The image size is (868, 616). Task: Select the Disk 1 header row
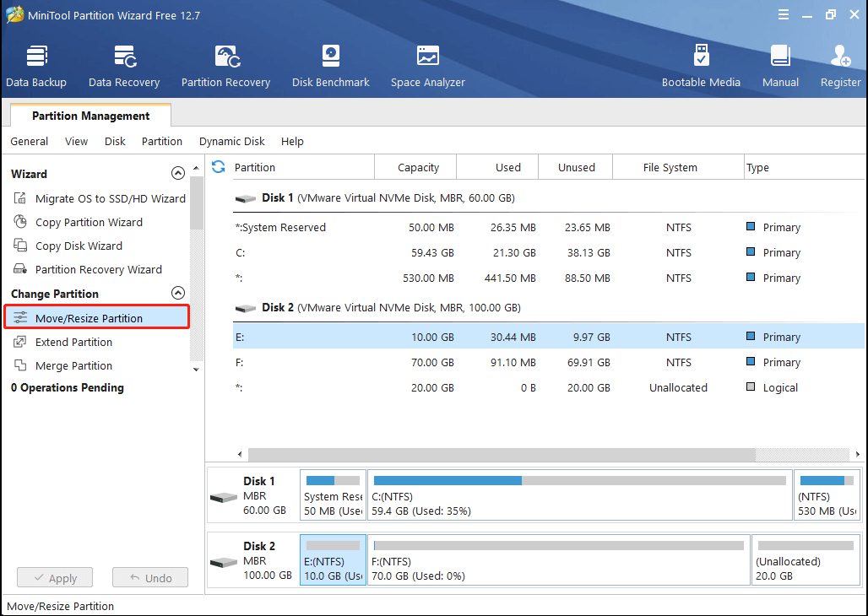coord(549,198)
